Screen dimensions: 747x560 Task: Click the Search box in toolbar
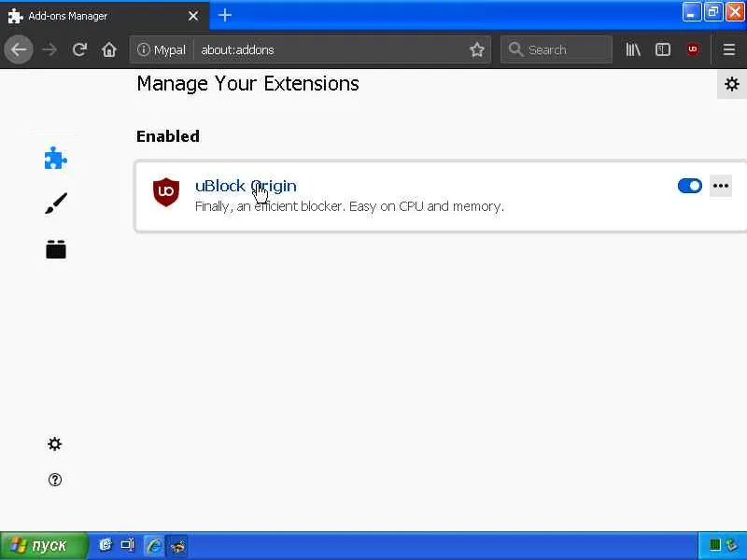tap(557, 49)
